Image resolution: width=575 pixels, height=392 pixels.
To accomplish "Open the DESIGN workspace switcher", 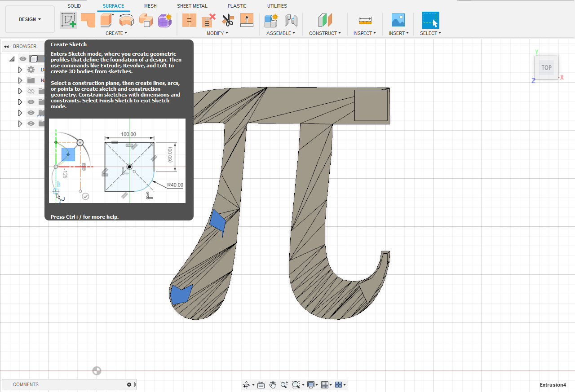I will (x=30, y=19).
